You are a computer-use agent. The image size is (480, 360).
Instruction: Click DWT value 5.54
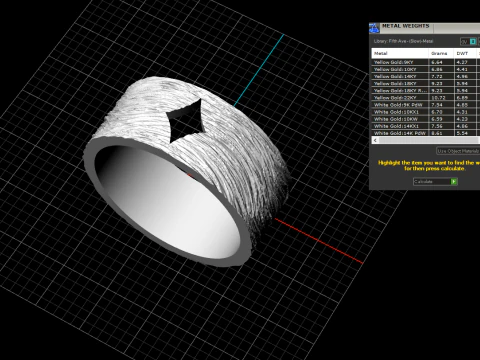[x=462, y=133]
